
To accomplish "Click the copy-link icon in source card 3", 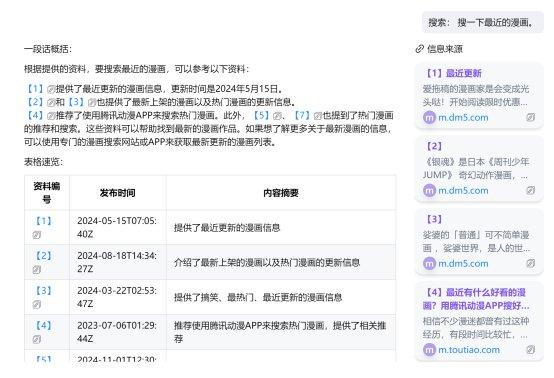I will pyautogui.click(x=531, y=264).
